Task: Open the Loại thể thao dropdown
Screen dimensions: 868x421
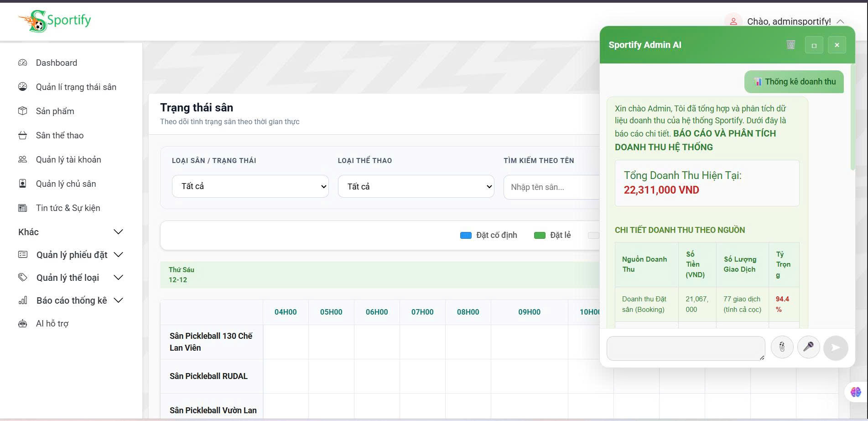Action: click(x=416, y=186)
